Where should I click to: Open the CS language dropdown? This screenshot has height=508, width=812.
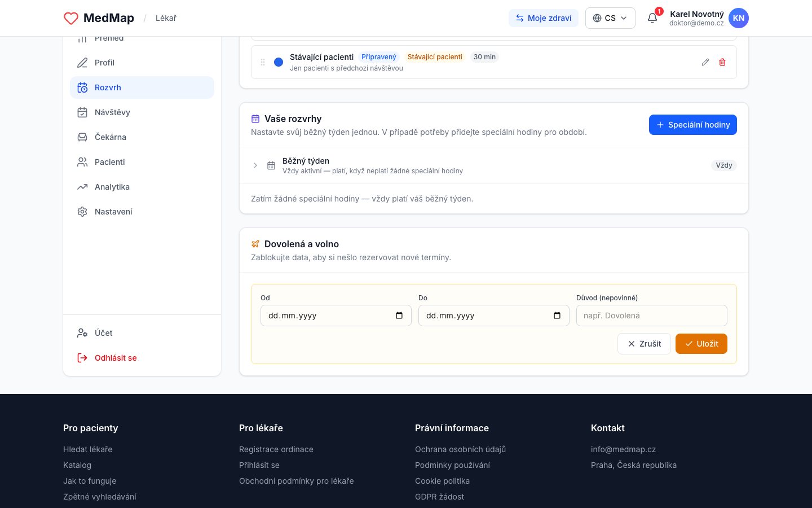(610, 18)
